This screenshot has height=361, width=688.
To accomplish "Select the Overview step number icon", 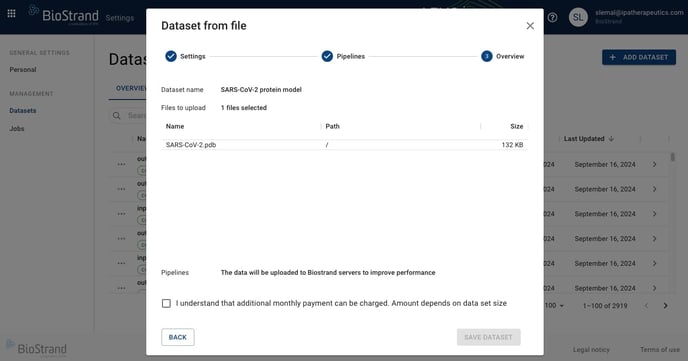I will click(x=487, y=56).
